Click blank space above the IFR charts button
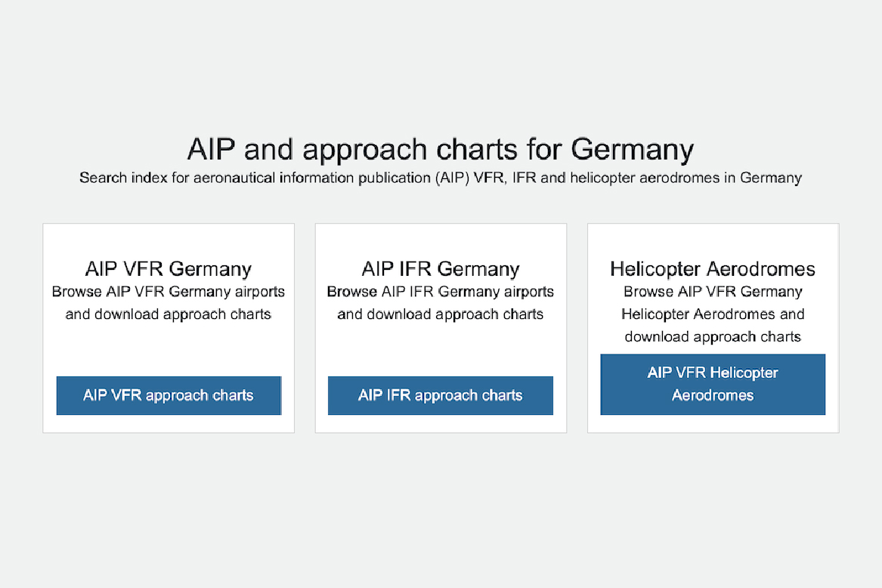This screenshot has height=588, width=882. 441,350
